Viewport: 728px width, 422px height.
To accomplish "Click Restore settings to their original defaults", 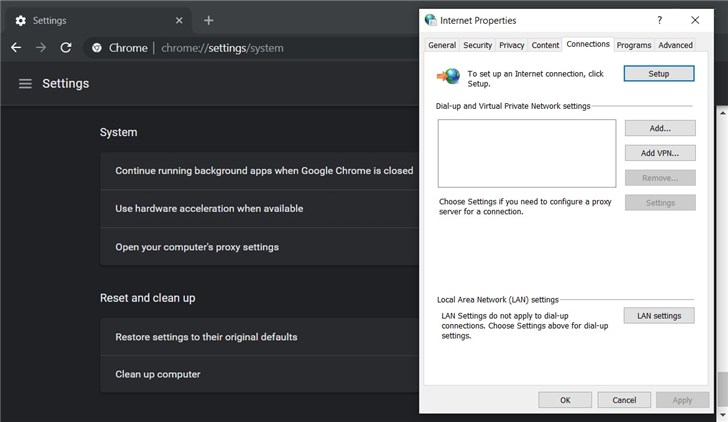I will (206, 337).
